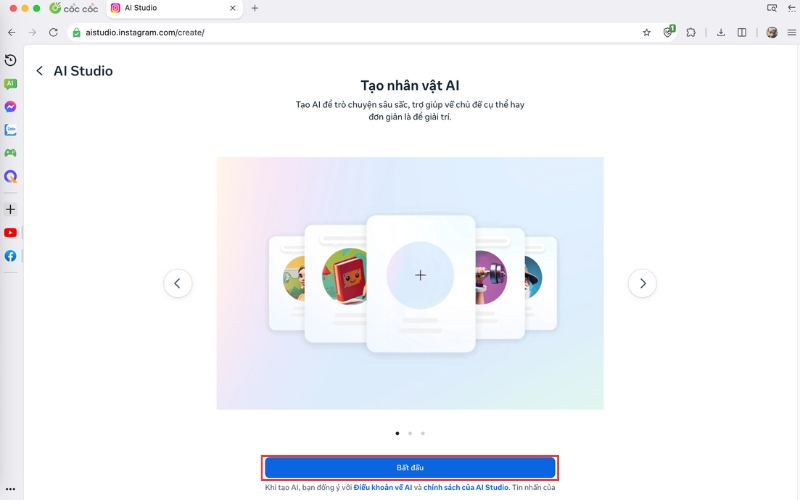The width and height of the screenshot is (800, 500).
Task: Go to the previous carousel slide
Action: [x=178, y=283]
